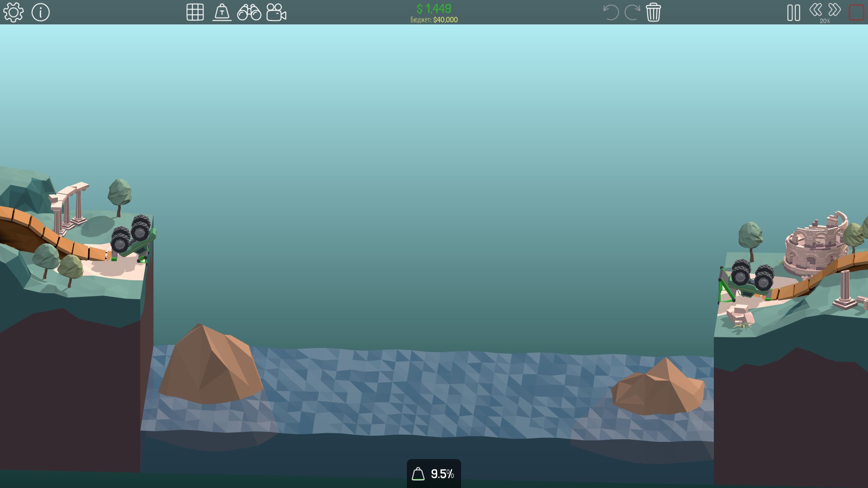Toggle the stress weight display icon
868x488 pixels.
point(222,12)
